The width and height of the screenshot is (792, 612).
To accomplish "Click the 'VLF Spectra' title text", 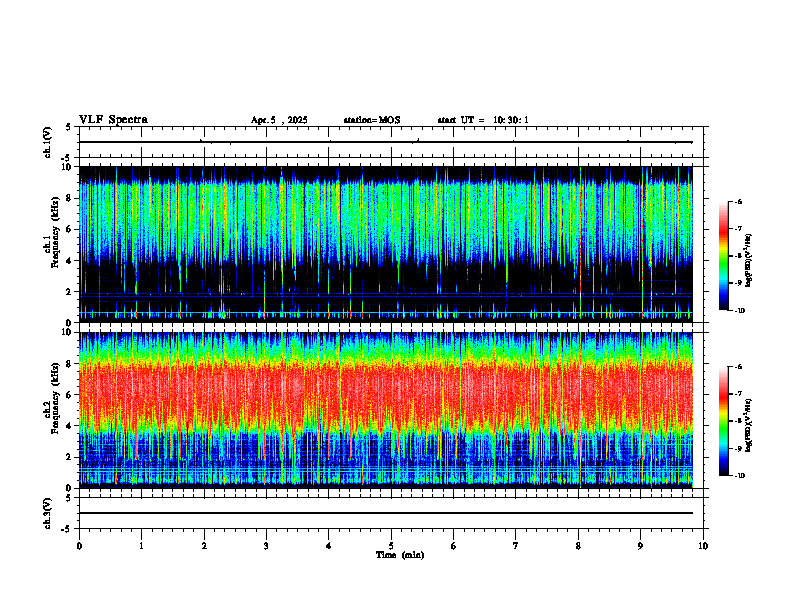I will coord(113,120).
